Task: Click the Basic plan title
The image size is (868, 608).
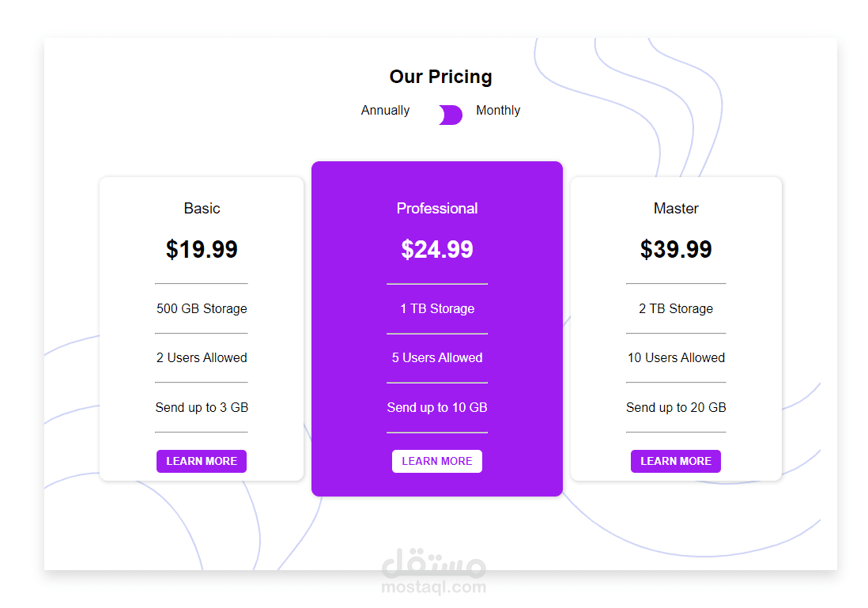Action: [202, 209]
